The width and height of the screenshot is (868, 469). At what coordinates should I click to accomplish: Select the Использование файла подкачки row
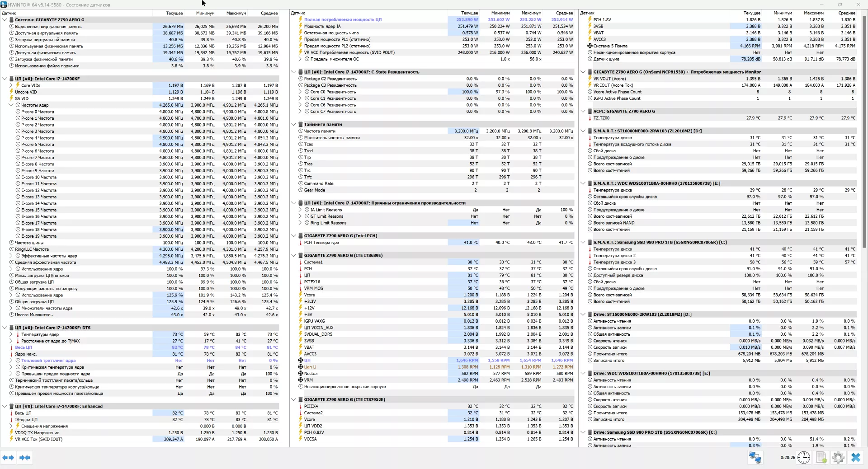pos(140,66)
